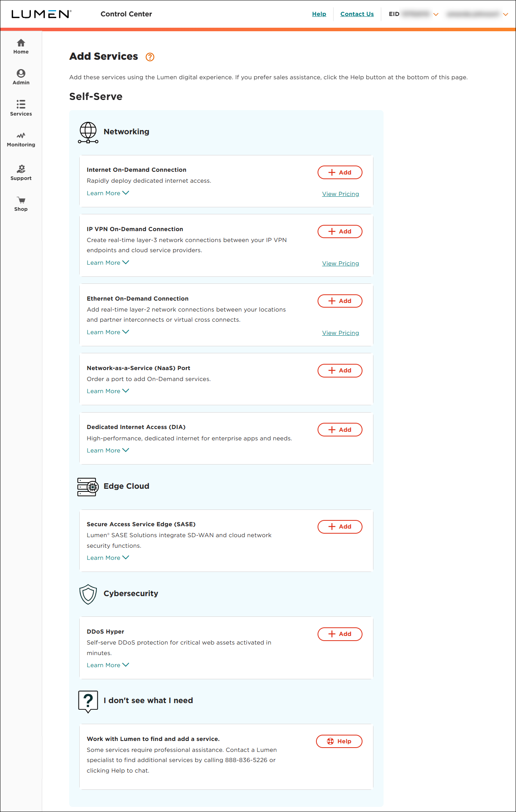Viewport: 516px width, 812px height.
Task: Open the Help link in header
Action: 319,14
